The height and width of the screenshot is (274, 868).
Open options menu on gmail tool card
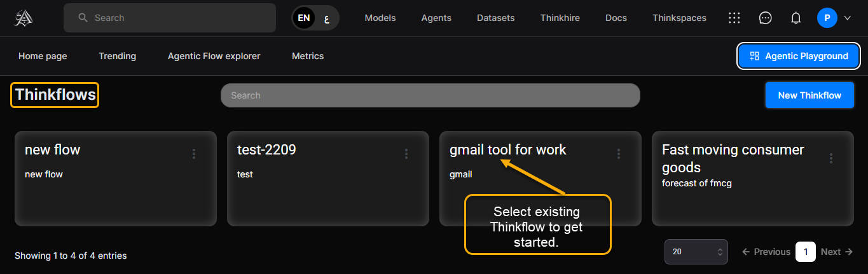pos(619,154)
